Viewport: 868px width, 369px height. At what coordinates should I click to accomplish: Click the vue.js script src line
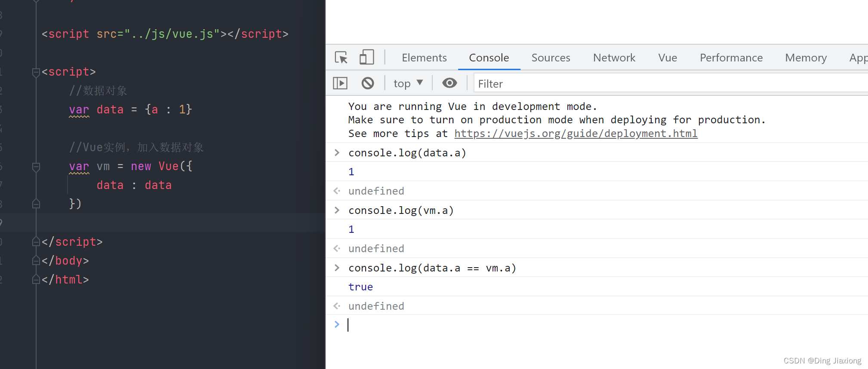165,34
